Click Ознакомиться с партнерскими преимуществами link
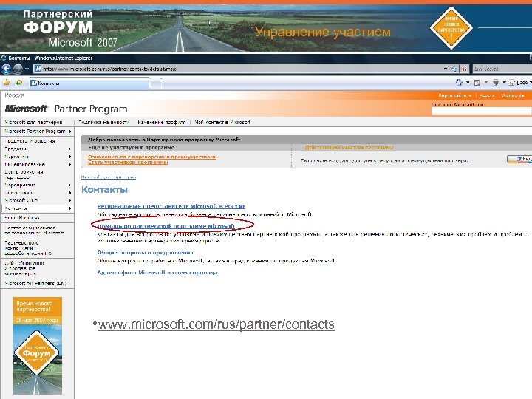 (x=152, y=157)
